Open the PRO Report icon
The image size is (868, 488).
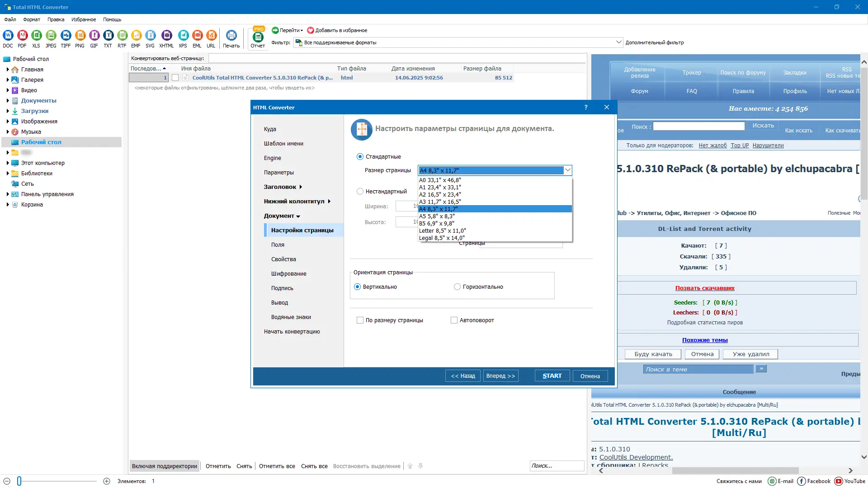[x=258, y=38]
